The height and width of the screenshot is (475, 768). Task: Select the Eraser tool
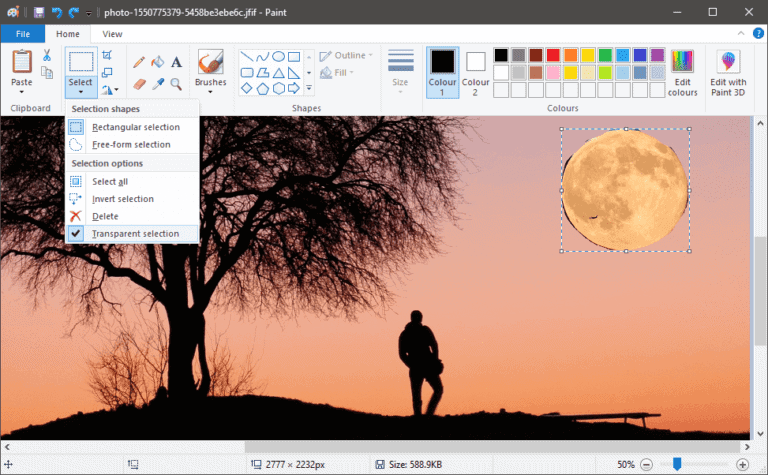(x=139, y=83)
